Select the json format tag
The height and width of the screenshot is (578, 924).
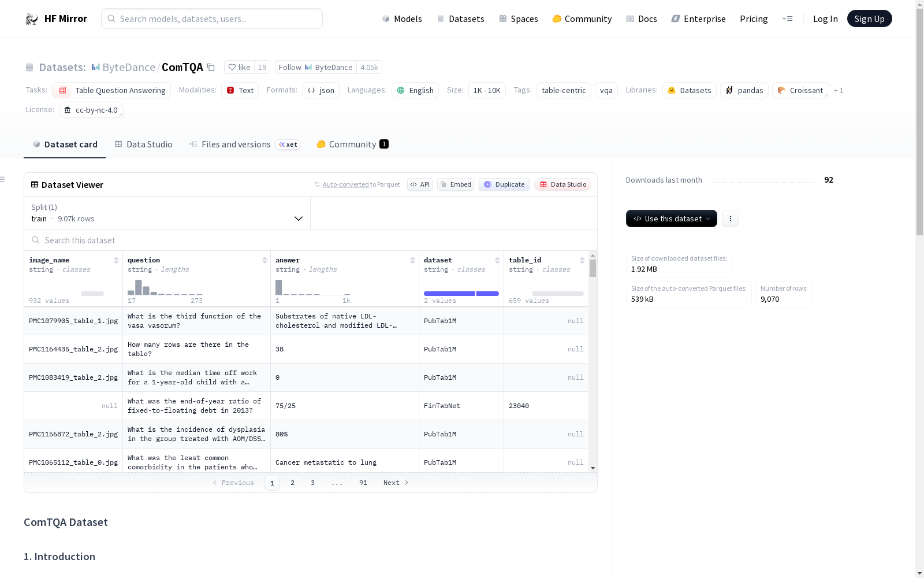point(321,90)
